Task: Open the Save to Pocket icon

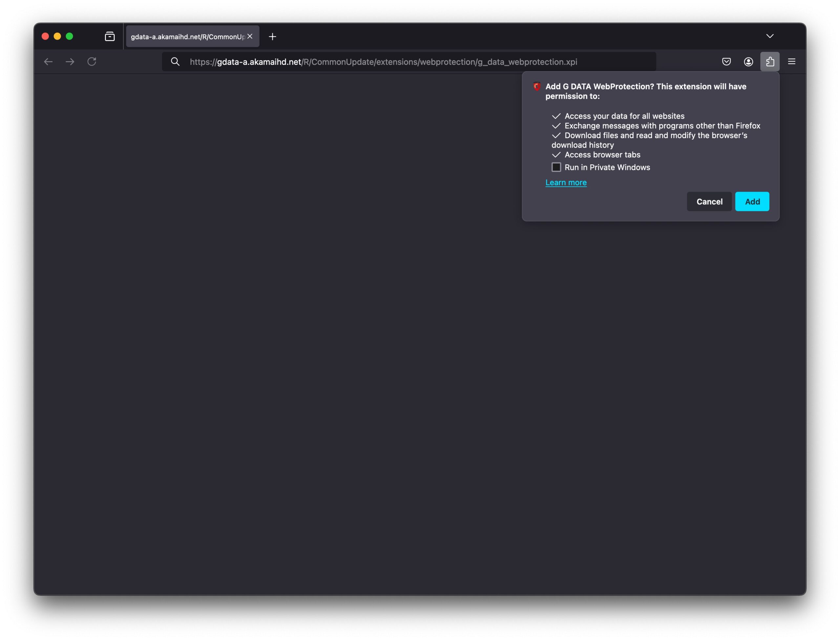Action: tap(726, 62)
